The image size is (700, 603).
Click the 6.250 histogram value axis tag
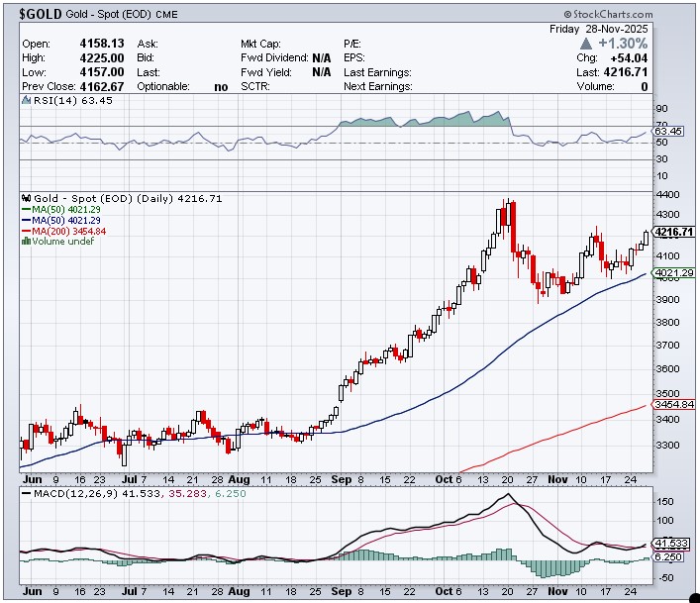coord(667,557)
